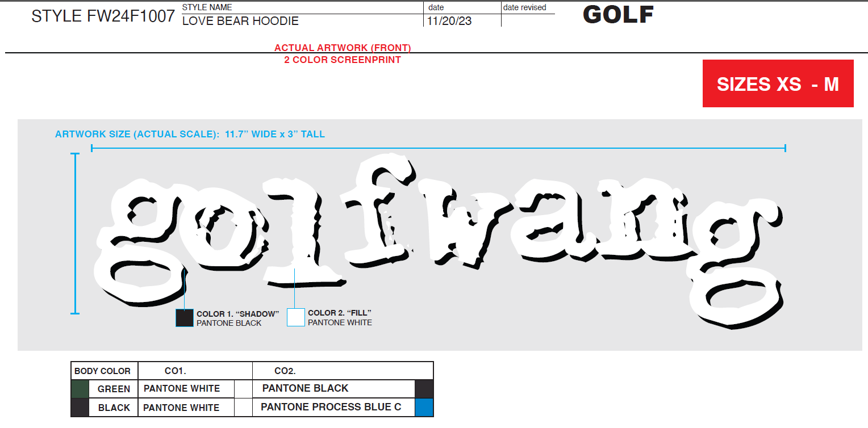
Task: Click the blue vertical height dimension line
Action: pyautogui.click(x=74, y=233)
